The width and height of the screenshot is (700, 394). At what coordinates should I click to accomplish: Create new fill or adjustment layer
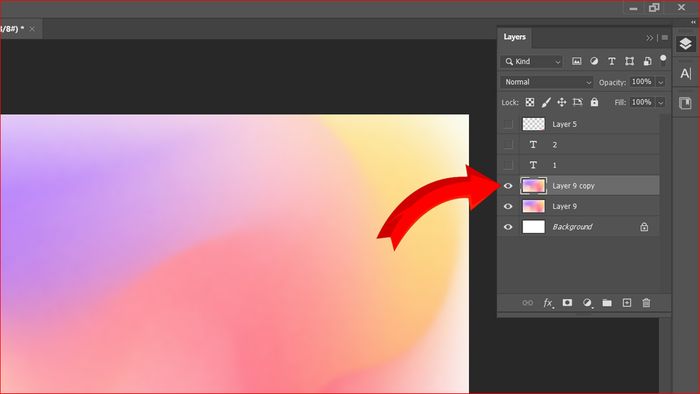coord(587,303)
